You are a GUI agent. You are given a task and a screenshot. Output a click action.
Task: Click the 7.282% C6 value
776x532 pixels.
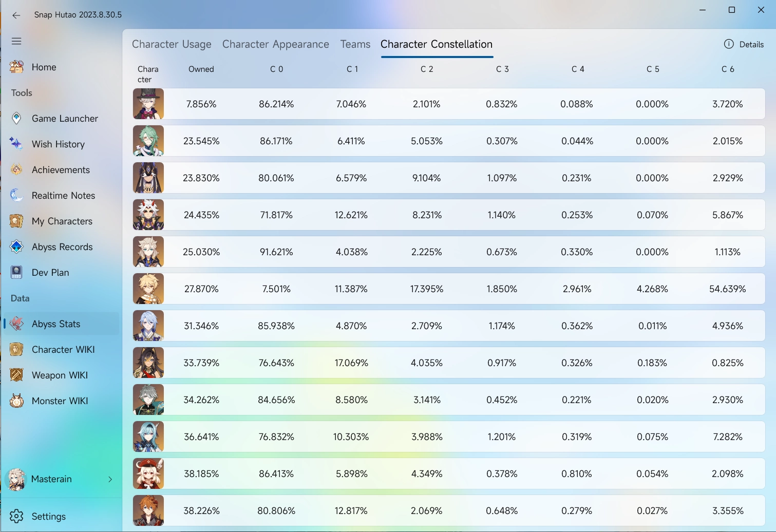point(728,437)
